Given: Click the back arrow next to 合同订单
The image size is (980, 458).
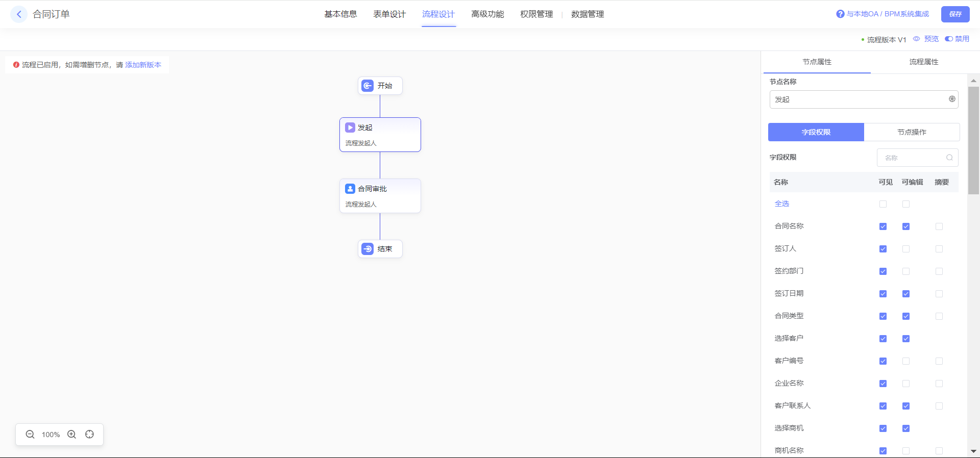Looking at the screenshot, I should click(x=19, y=14).
